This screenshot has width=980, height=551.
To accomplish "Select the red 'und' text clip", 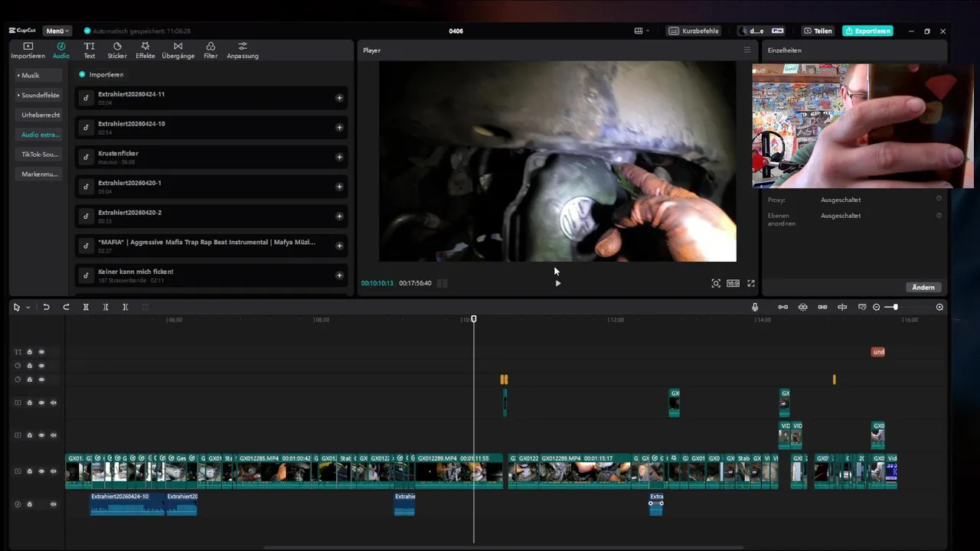I will pyautogui.click(x=878, y=352).
